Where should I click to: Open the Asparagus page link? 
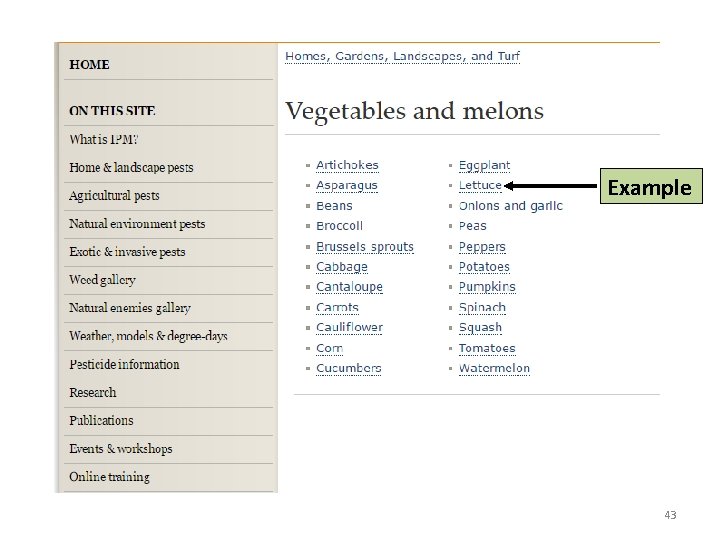coord(346,186)
